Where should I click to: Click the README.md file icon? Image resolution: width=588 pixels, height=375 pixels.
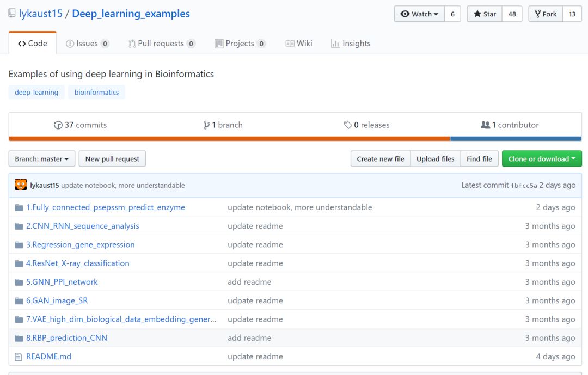tap(19, 356)
